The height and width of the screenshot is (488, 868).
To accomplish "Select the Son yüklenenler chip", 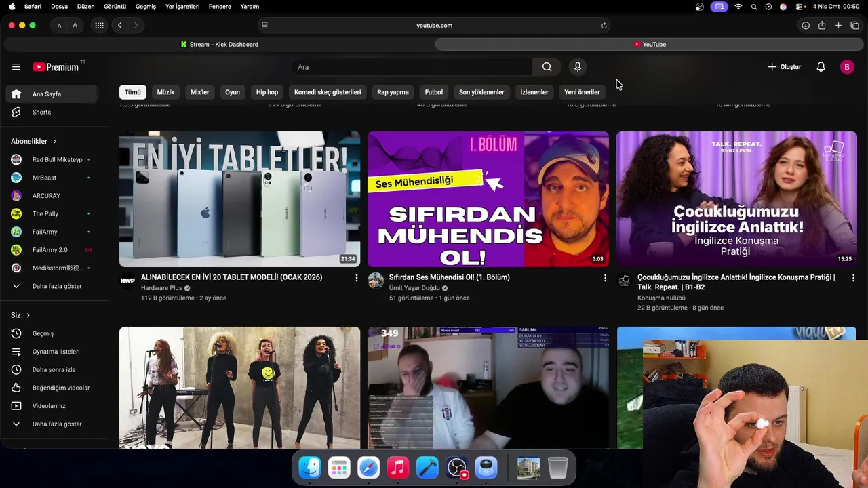I will click(x=481, y=92).
